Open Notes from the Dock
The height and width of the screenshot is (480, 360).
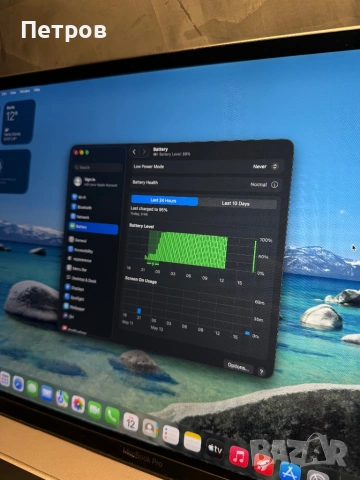[192, 442]
